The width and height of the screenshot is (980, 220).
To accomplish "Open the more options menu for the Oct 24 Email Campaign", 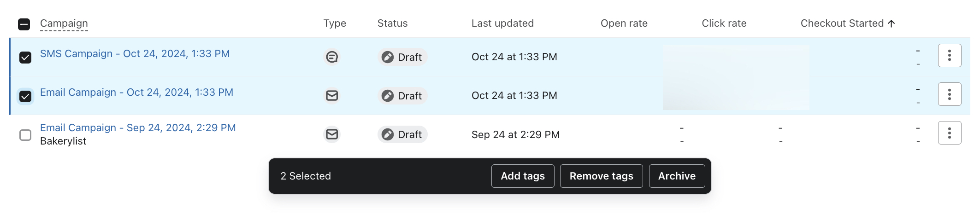I will coord(949,94).
